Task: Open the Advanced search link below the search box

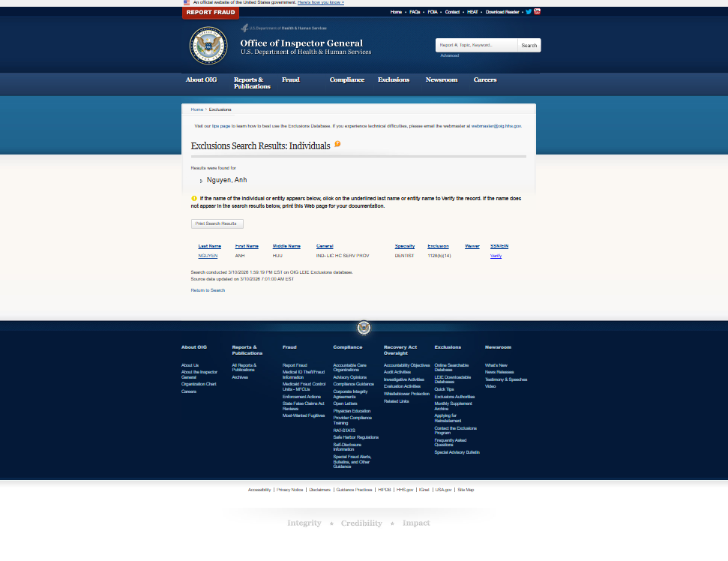Action: tap(451, 55)
